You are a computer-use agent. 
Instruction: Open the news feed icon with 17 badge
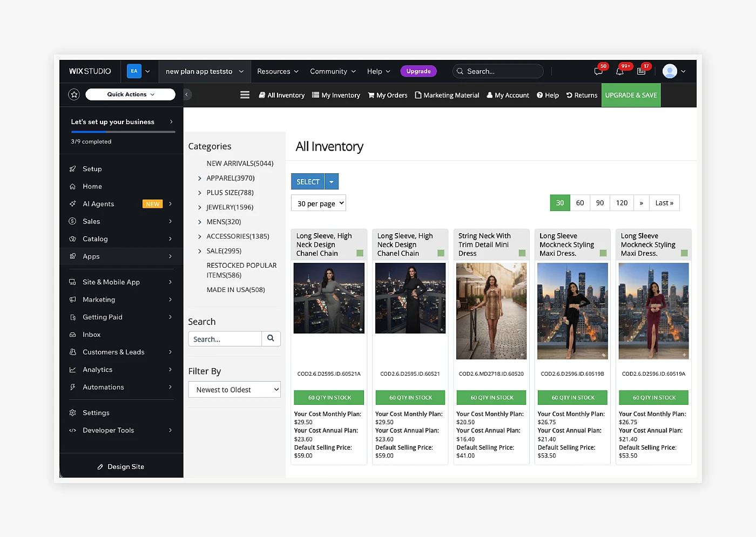(x=642, y=71)
